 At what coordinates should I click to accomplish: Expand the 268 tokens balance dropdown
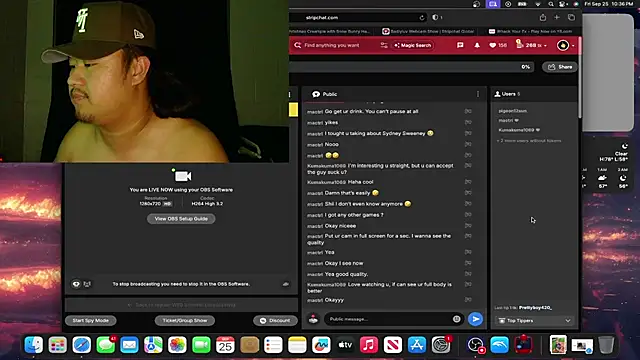pyautogui.click(x=531, y=45)
